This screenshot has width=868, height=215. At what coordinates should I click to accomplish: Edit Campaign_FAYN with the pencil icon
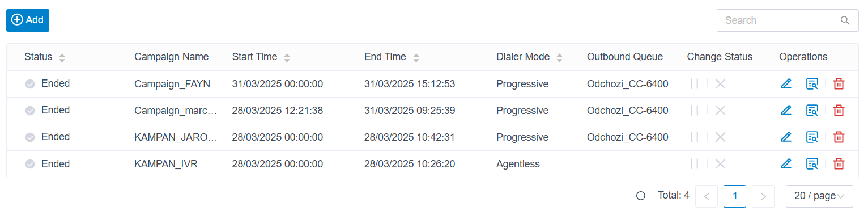coord(786,84)
